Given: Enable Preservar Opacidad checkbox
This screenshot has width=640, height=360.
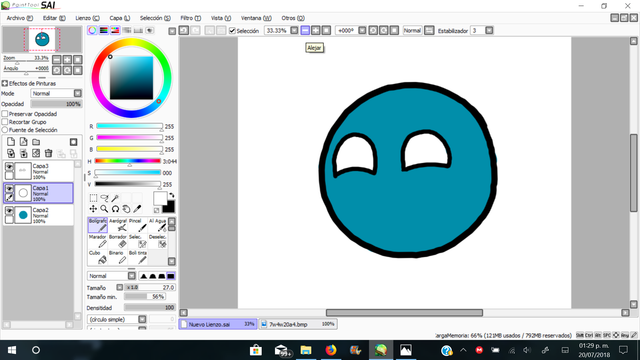Looking at the screenshot, I should [x=5, y=114].
